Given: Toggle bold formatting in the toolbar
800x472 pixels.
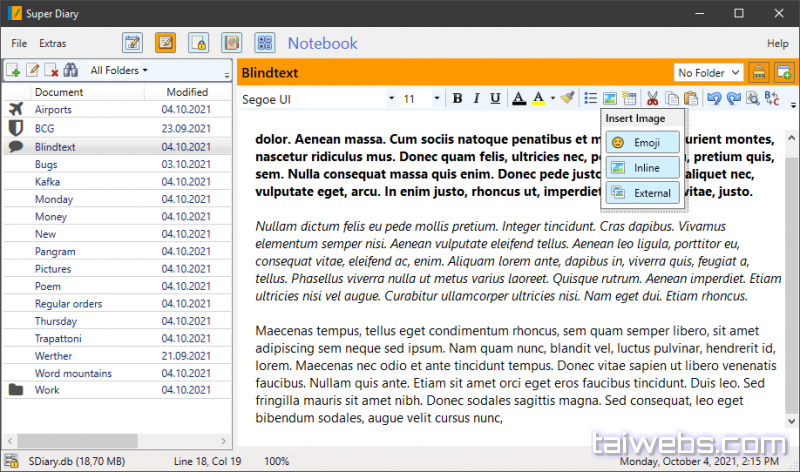Looking at the screenshot, I should tap(457, 98).
